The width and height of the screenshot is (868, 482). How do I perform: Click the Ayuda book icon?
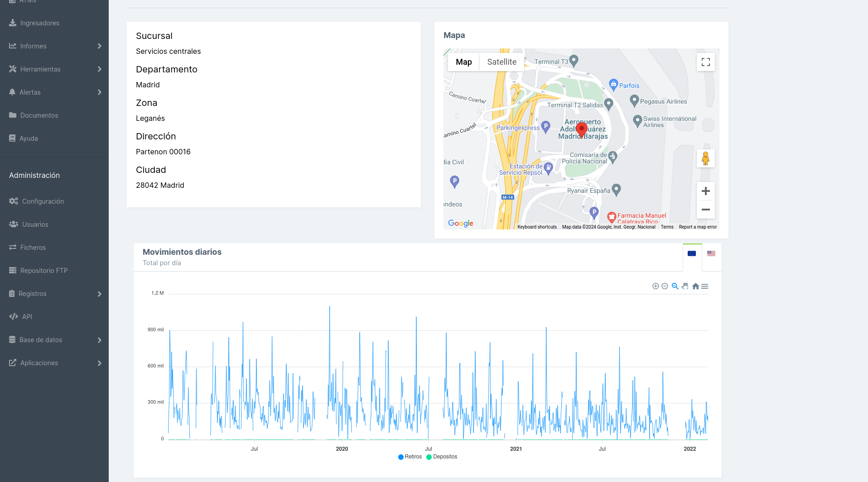[x=12, y=138]
